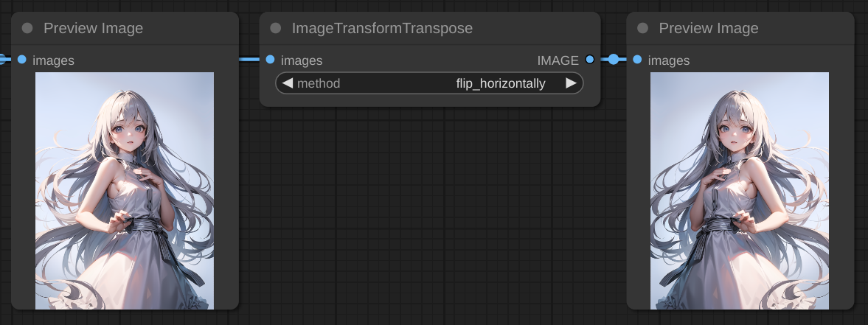
Task: Click images input port of left Preview Image
Action: click(22, 60)
